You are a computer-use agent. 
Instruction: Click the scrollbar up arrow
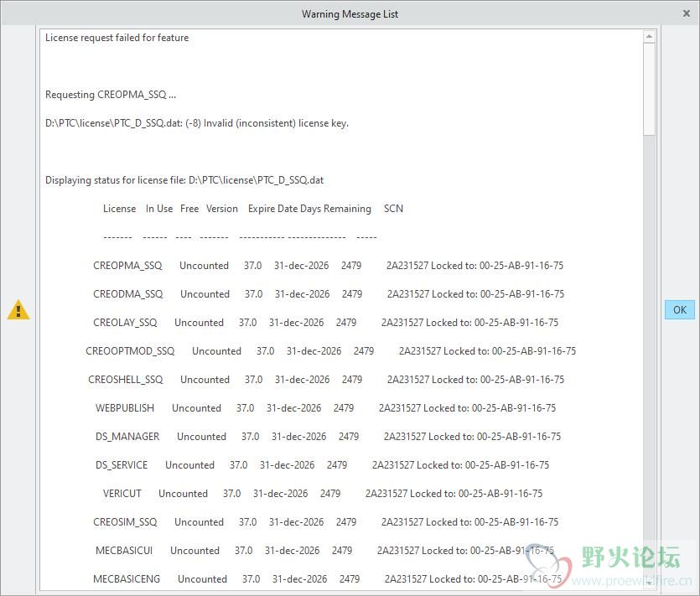tap(649, 37)
